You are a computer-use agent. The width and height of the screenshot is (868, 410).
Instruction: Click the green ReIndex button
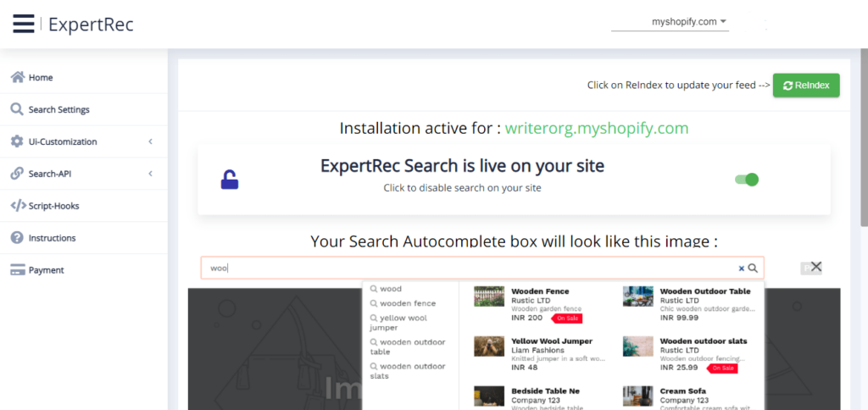tap(806, 86)
